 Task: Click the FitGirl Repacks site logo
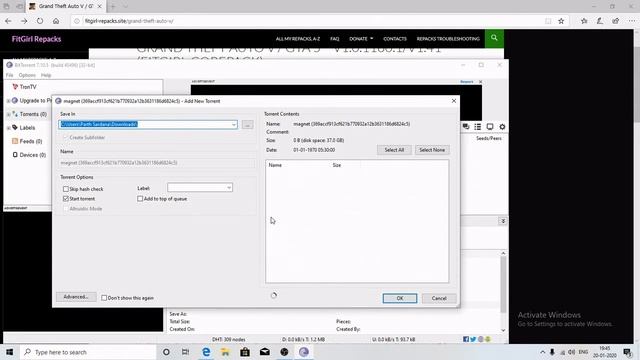click(36, 39)
